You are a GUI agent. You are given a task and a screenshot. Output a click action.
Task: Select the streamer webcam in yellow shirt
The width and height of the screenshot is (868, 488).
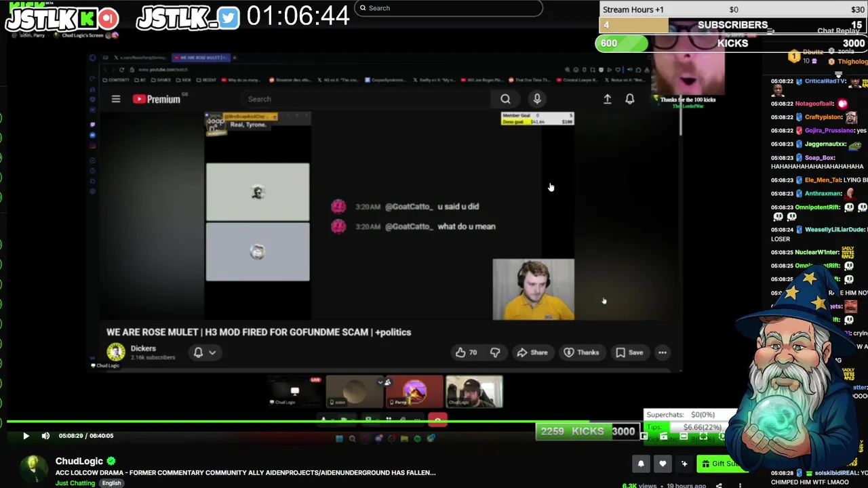533,289
